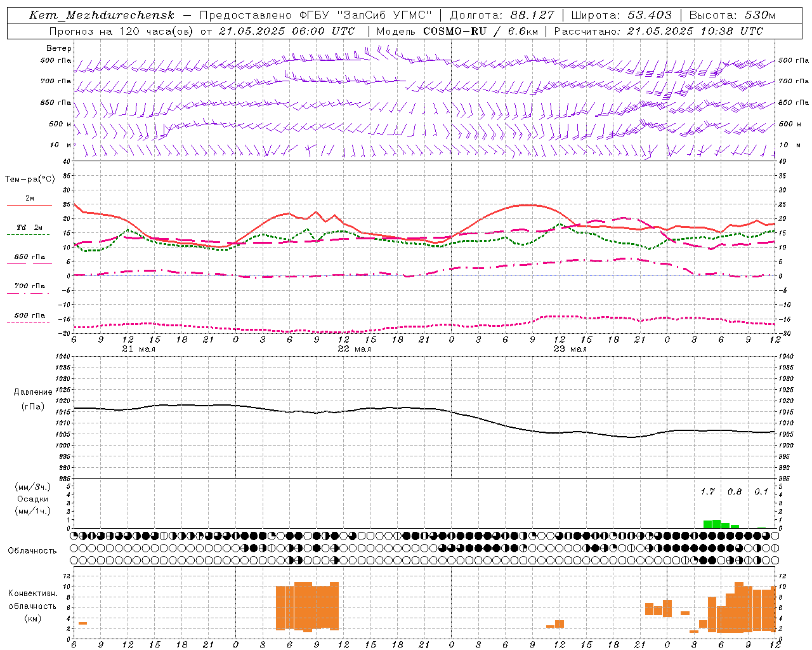Click the forecast start time 21.05.2025 06:00 UTC
This screenshot has width=812, height=650.
[286, 31]
